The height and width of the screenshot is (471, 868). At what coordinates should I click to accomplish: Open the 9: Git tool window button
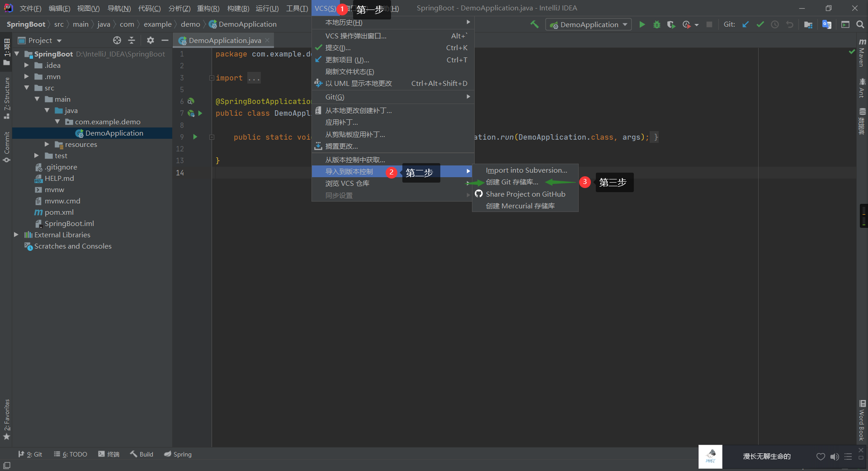tap(30, 454)
